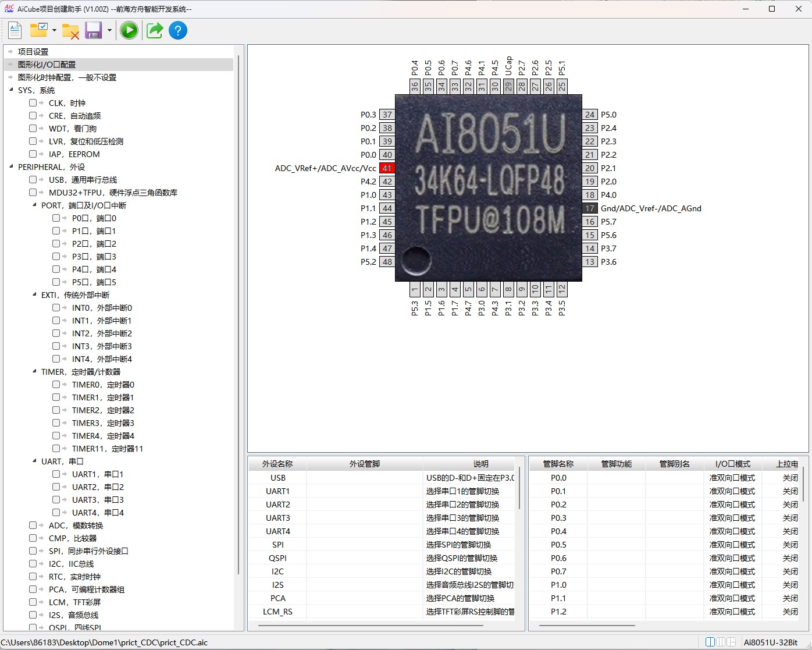Screen dimensions: 812x650
Task: Click the green export arrow icon
Action: tap(154, 30)
